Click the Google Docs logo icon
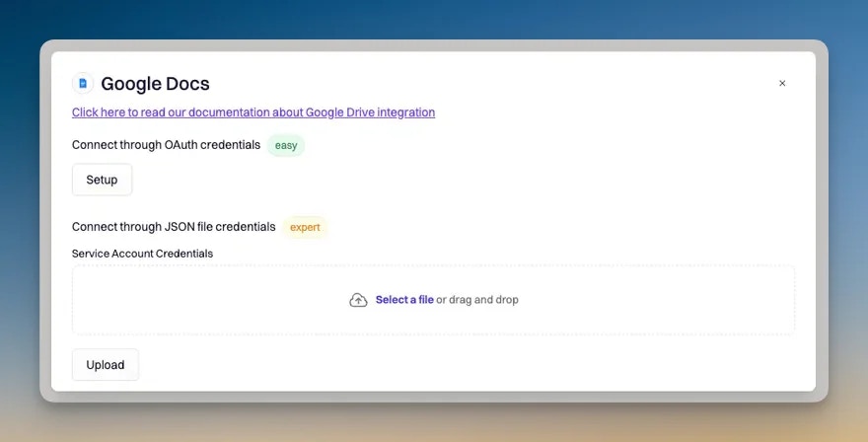The height and width of the screenshot is (442, 868). point(83,84)
